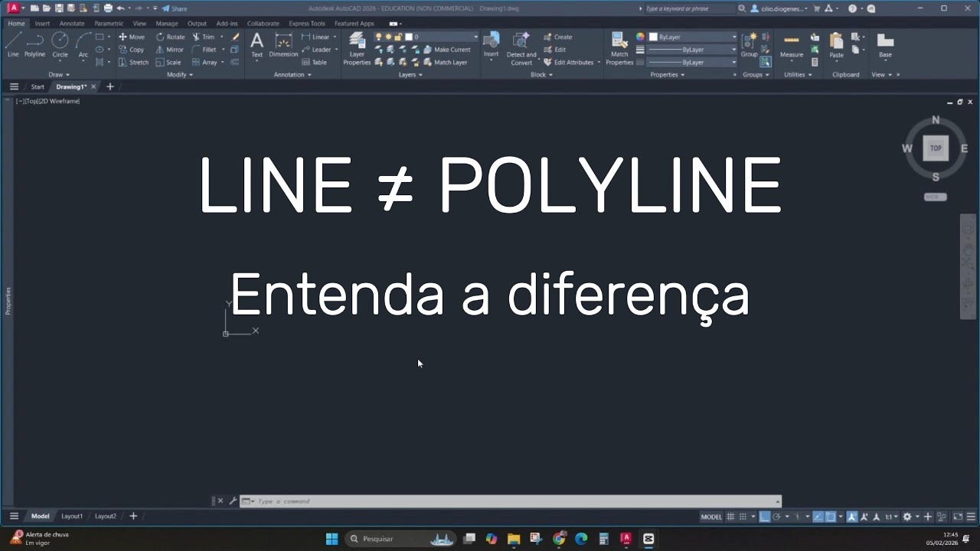Image resolution: width=980 pixels, height=551 pixels.
Task: Select the Text annotation tool
Action: pyautogui.click(x=257, y=44)
